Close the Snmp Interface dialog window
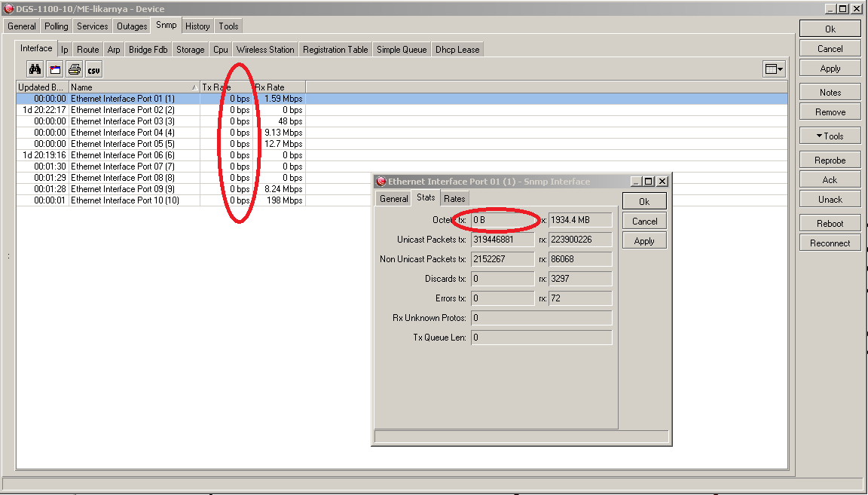 pos(662,182)
